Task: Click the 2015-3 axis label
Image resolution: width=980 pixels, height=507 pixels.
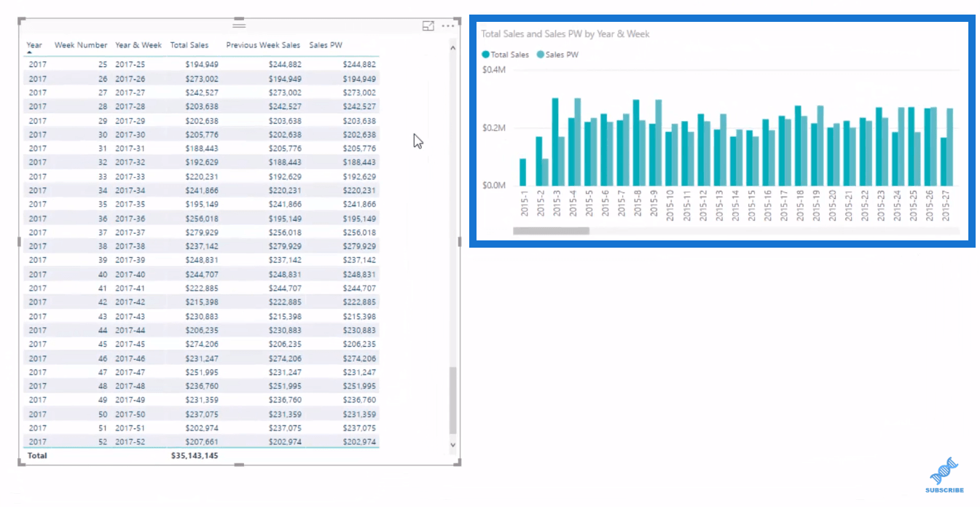Action: click(x=557, y=204)
